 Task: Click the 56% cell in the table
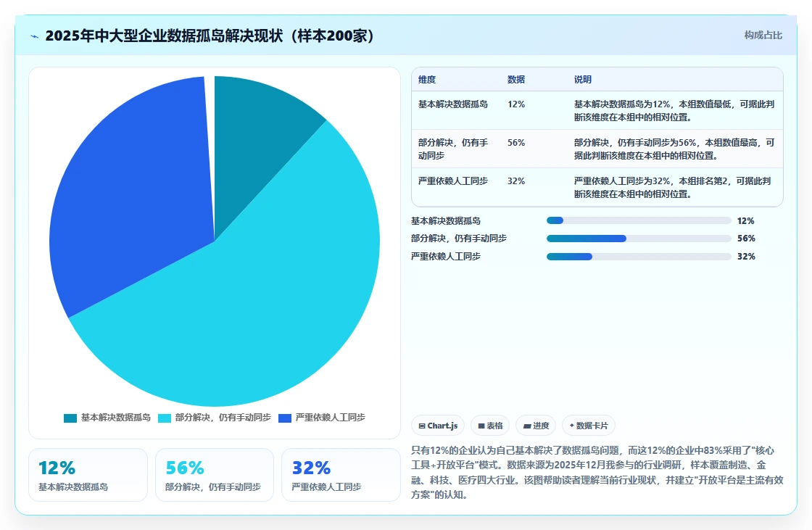[516, 143]
